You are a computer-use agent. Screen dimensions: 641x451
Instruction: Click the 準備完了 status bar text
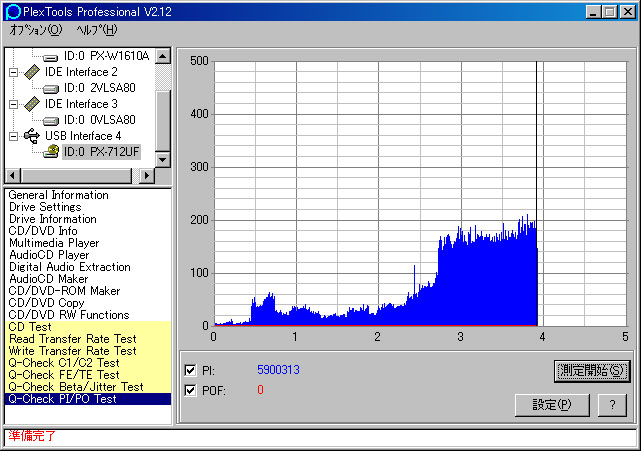(31, 436)
